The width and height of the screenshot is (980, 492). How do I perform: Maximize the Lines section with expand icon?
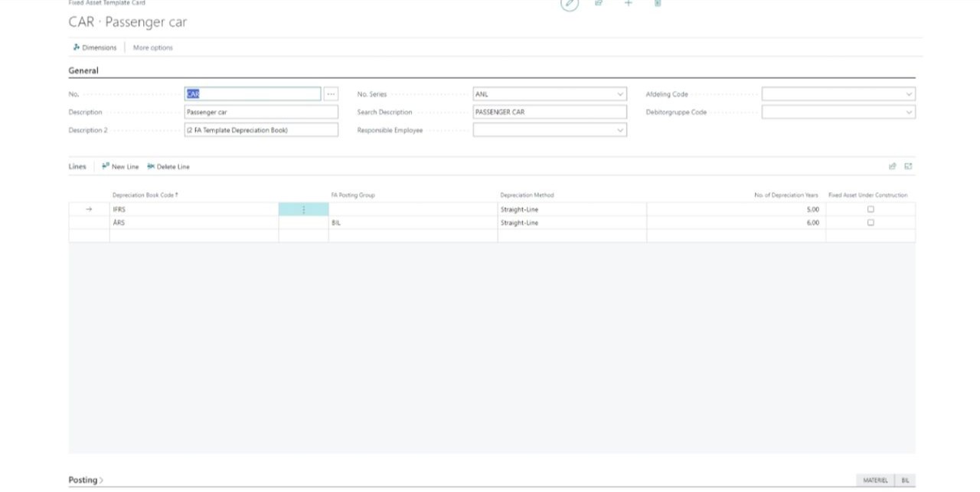click(908, 166)
